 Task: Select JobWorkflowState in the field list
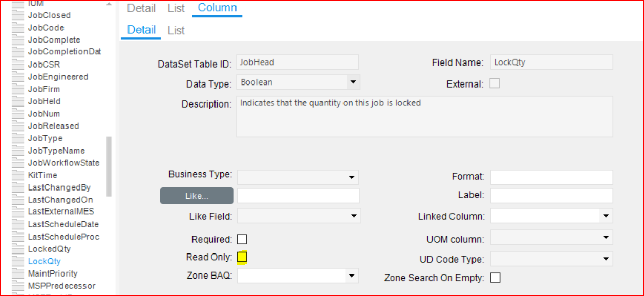pos(63,163)
